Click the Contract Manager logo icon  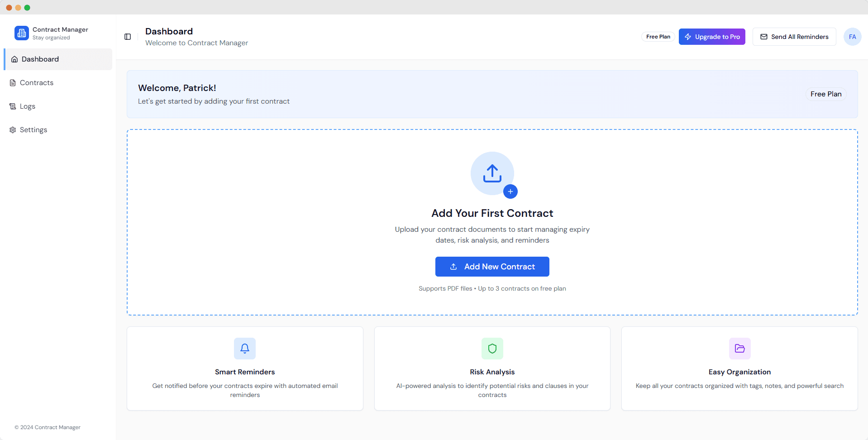pyautogui.click(x=21, y=33)
